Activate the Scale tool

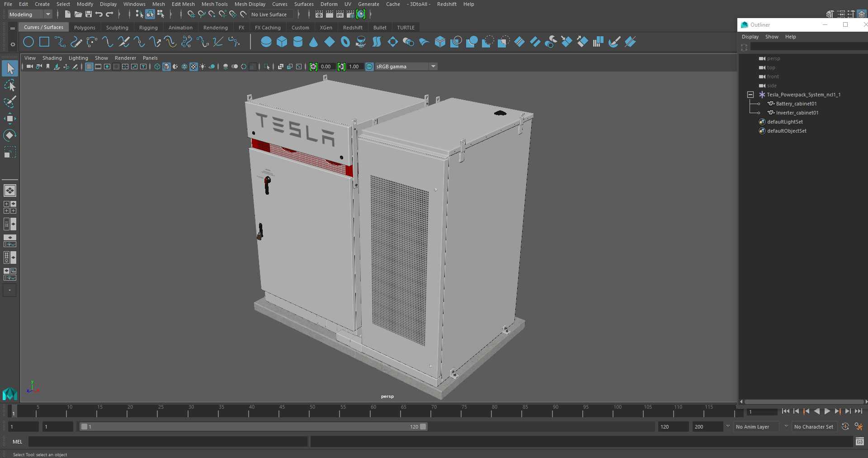point(9,152)
